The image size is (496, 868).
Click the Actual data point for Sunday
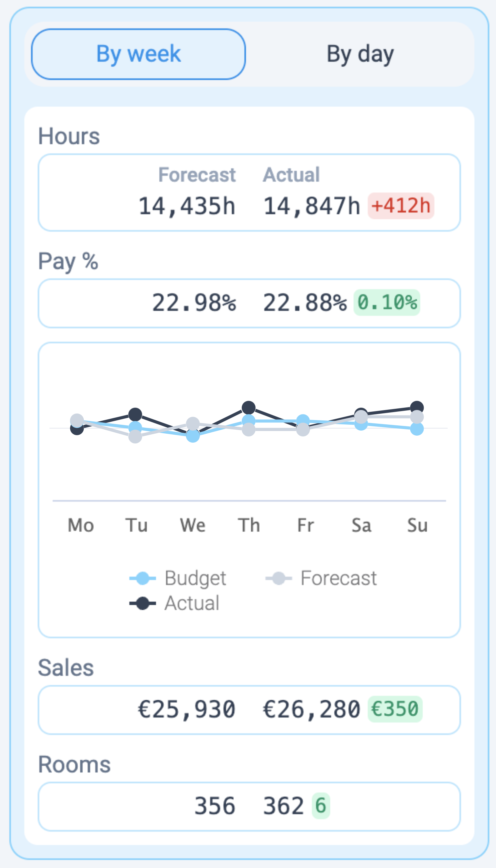point(417,407)
